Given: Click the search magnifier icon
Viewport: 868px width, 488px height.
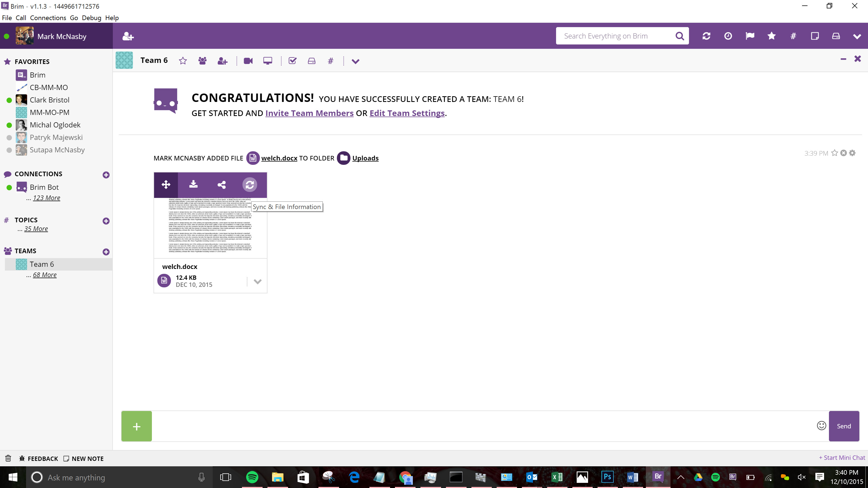Looking at the screenshot, I should 680,36.
